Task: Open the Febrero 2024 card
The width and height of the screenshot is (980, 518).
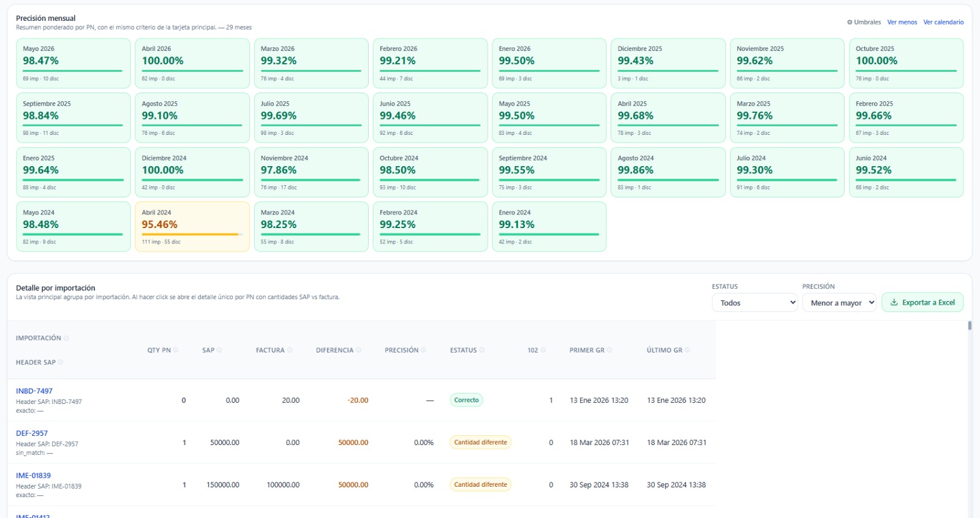Action: coord(430,227)
